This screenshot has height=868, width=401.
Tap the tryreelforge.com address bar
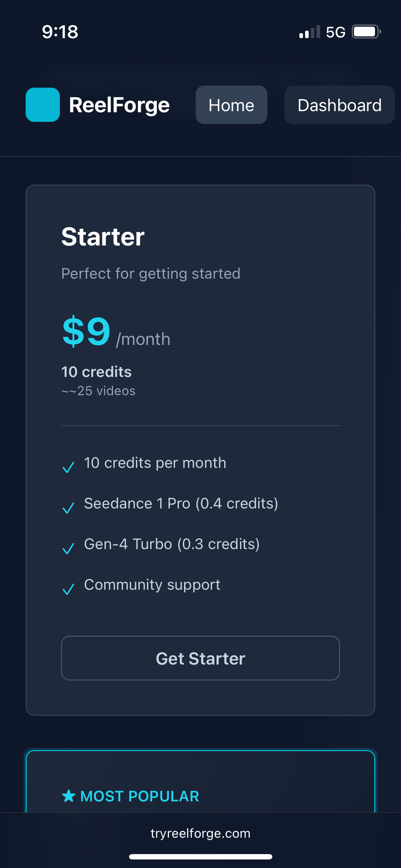[200, 833]
